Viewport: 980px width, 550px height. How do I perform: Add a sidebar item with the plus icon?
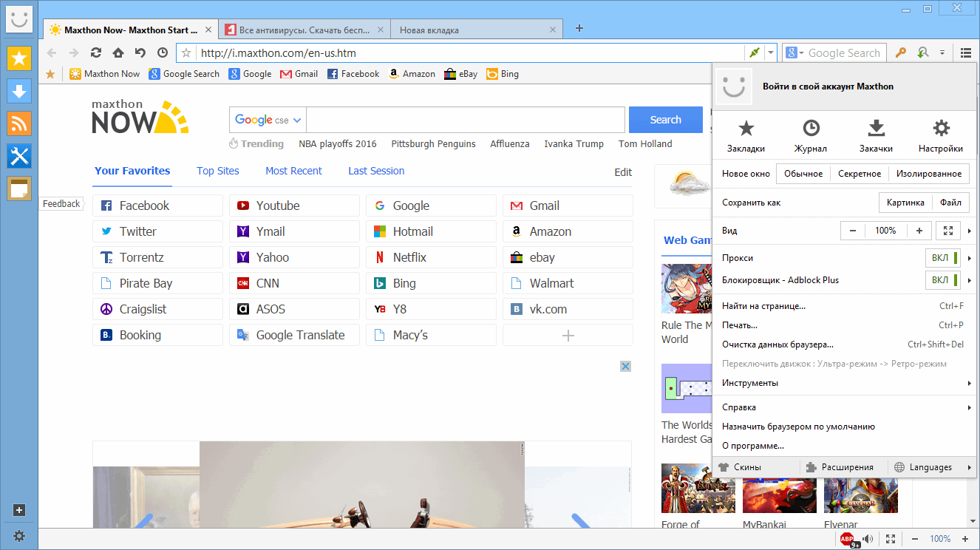pyautogui.click(x=19, y=510)
